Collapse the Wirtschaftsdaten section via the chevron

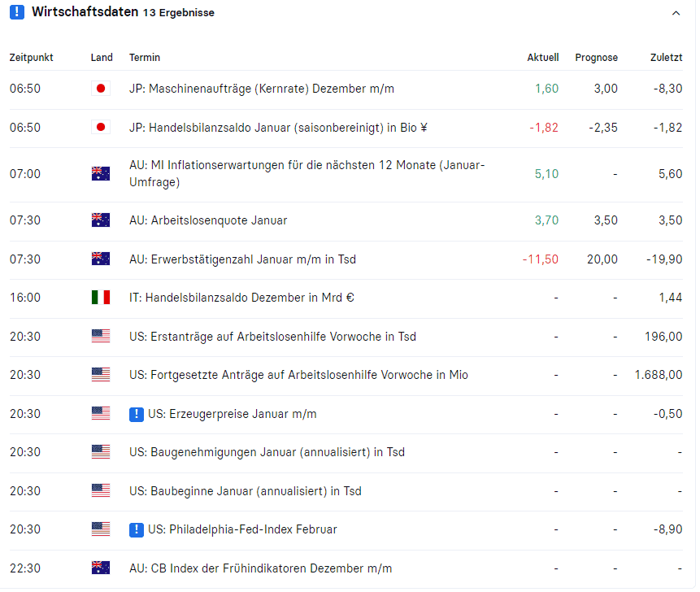(676, 13)
